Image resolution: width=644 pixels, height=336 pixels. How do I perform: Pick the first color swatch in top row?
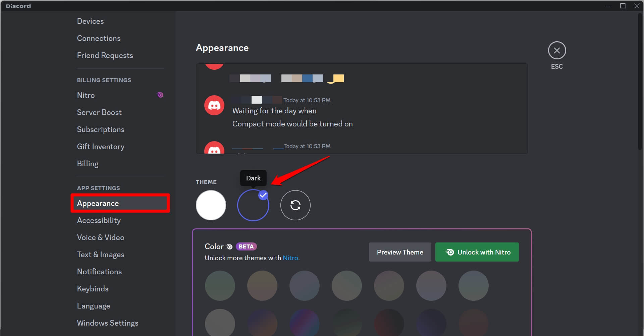click(x=220, y=286)
